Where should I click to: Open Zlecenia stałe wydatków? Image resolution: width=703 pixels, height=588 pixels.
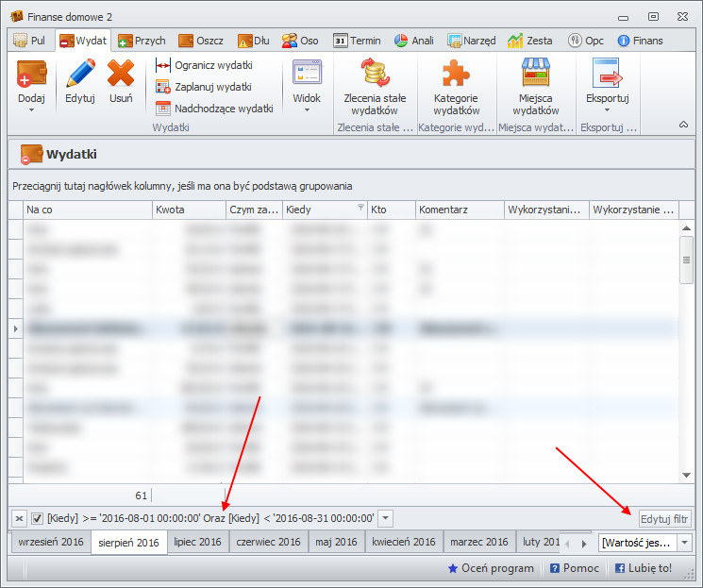click(375, 75)
